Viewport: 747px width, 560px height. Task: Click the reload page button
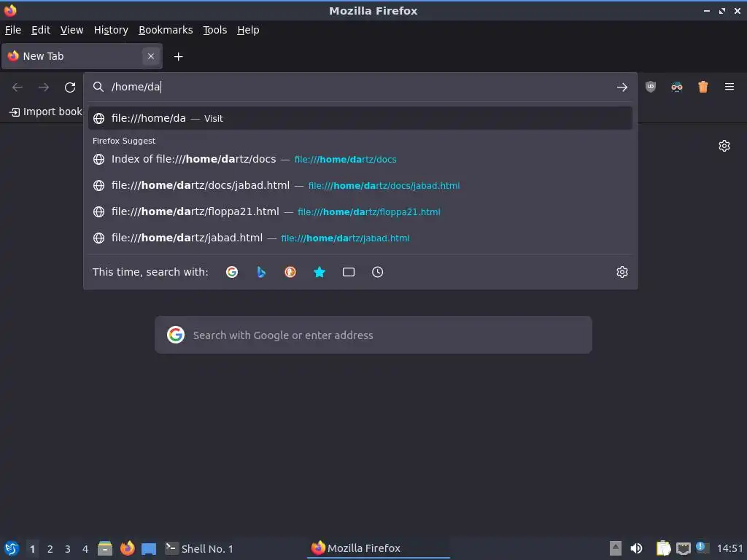[70, 87]
